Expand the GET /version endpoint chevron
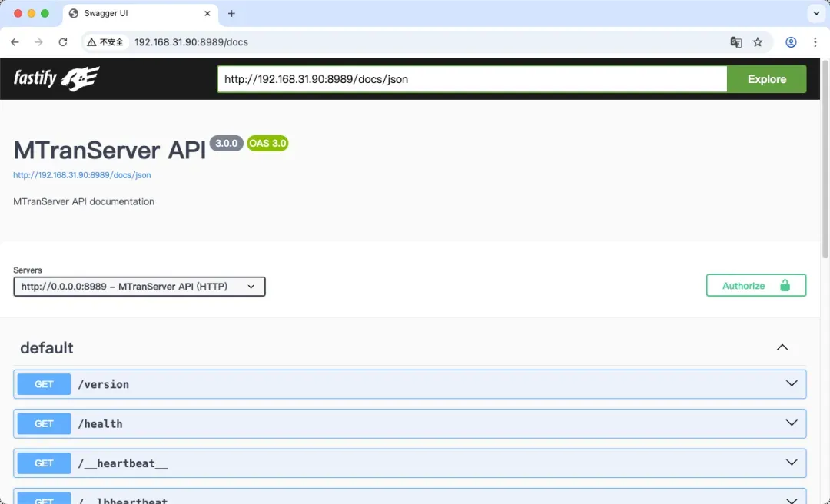The image size is (830, 504). [792, 383]
